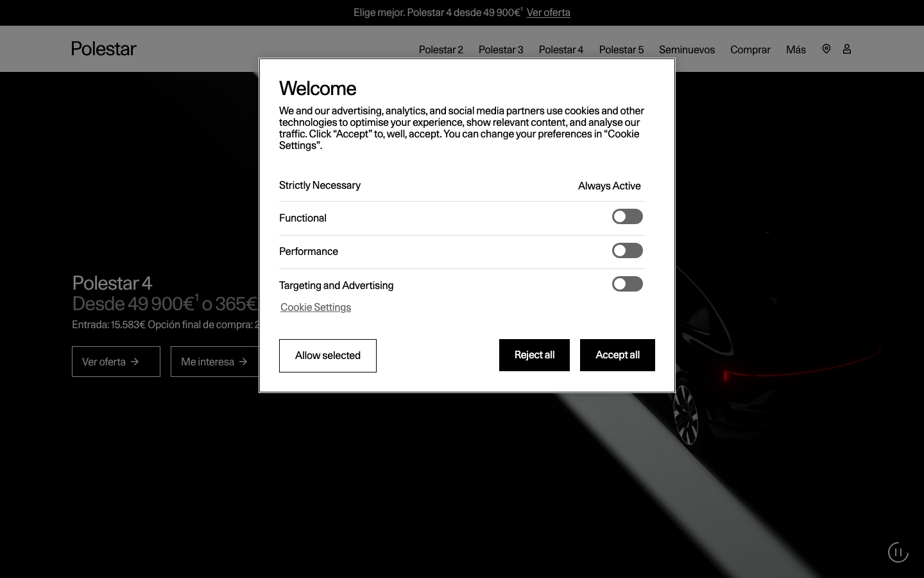The height and width of the screenshot is (578, 924).
Task: Open the Polestar 4 menu item
Action: tap(561, 49)
